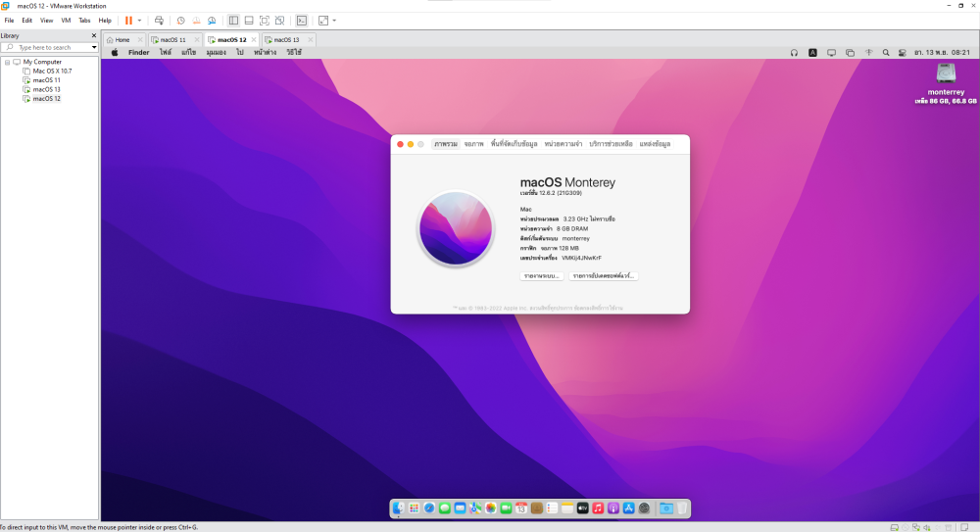Open App Store from the Dock
This screenshot has width=980, height=532.
point(629,508)
